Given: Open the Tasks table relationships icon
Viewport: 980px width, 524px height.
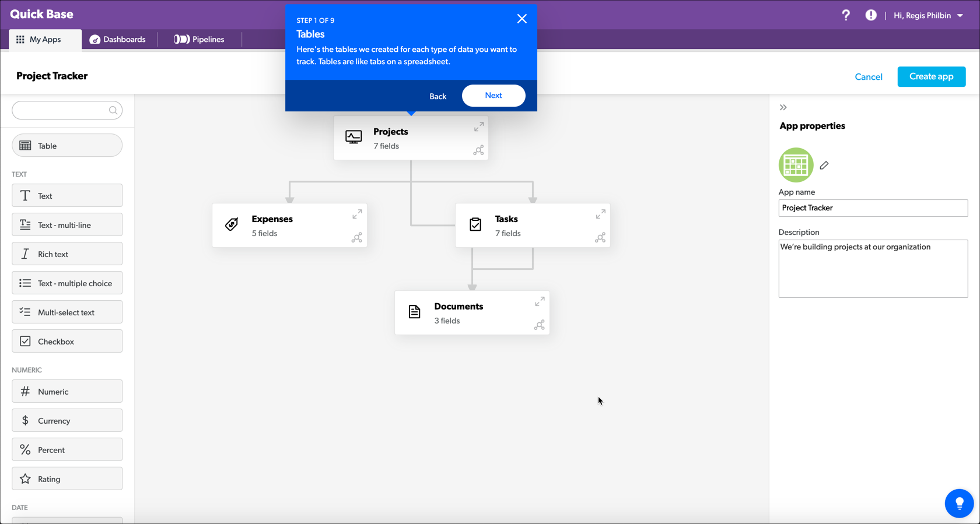Looking at the screenshot, I should point(600,238).
